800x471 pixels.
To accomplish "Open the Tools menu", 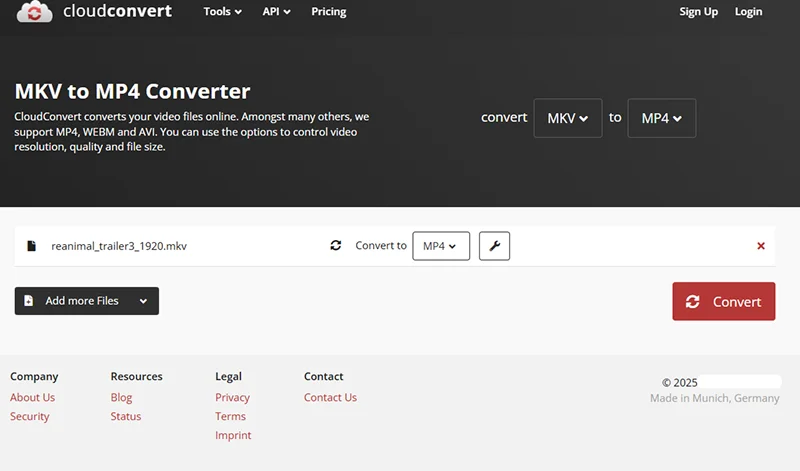I will point(222,11).
